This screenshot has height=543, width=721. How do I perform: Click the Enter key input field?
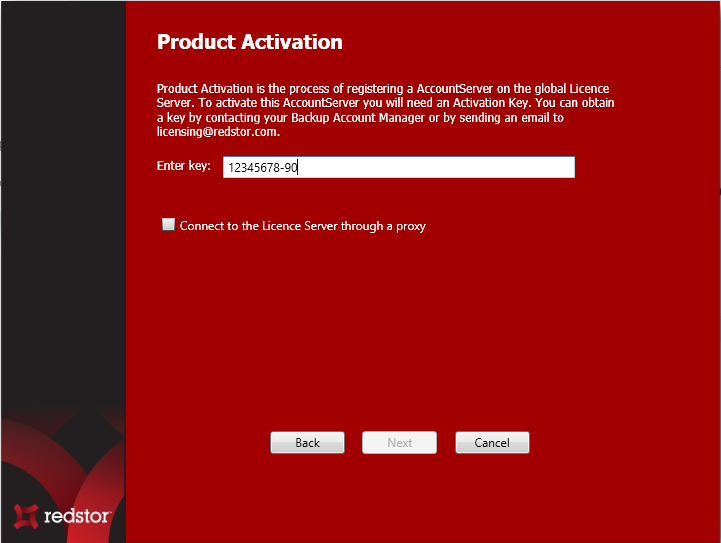tap(399, 167)
